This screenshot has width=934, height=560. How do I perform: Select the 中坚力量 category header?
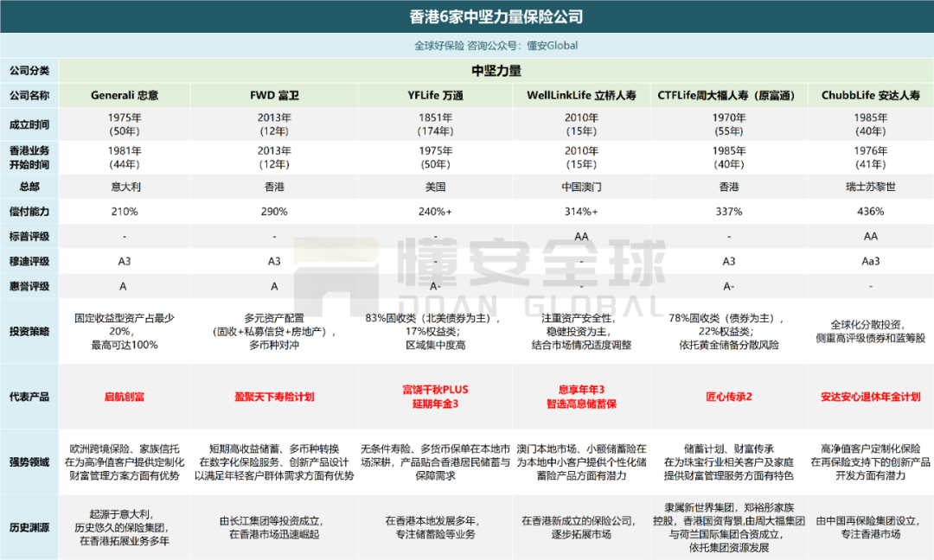496,71
